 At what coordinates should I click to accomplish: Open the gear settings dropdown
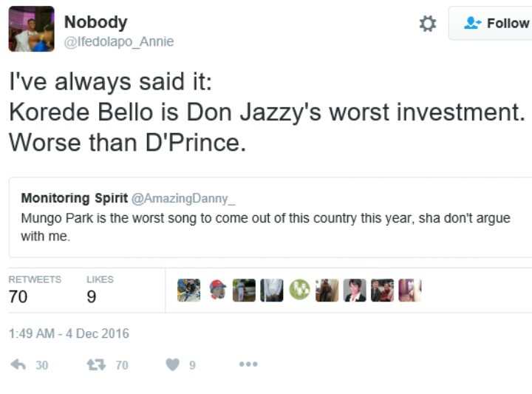[427, 24]
